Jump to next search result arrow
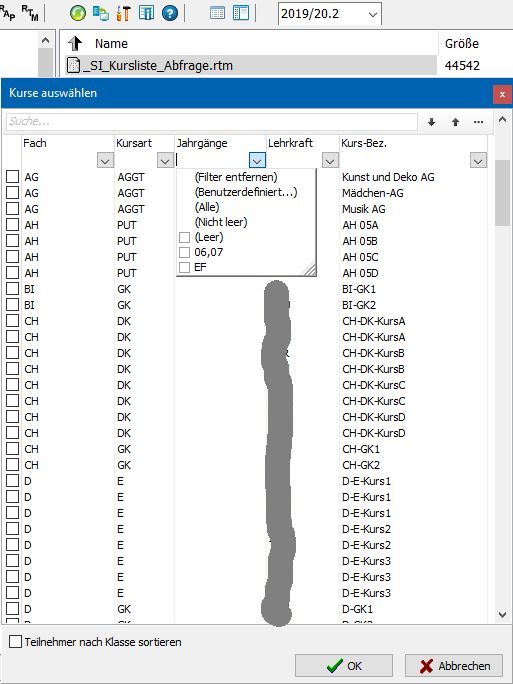513x684 pixels. tap(431, 122)
